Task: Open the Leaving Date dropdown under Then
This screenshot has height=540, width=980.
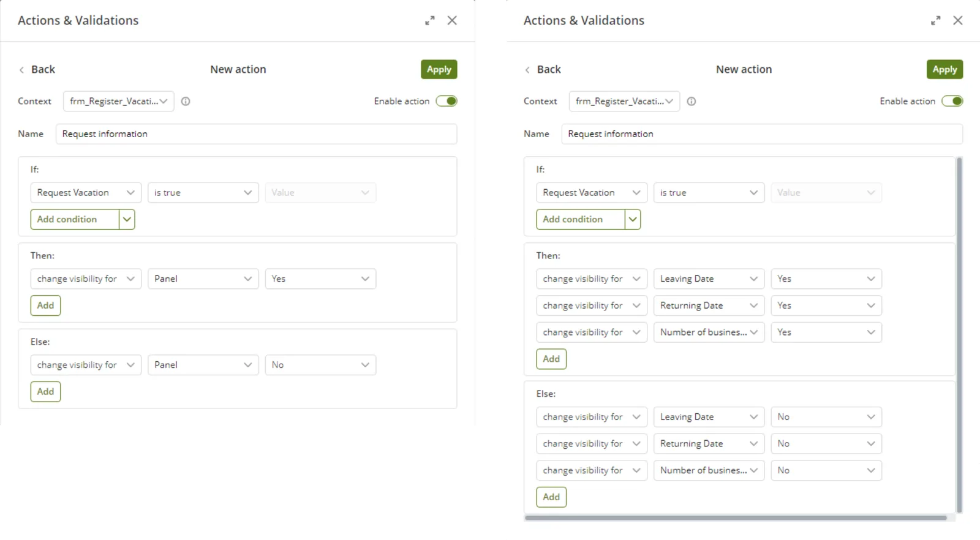Action: (709, 279)
